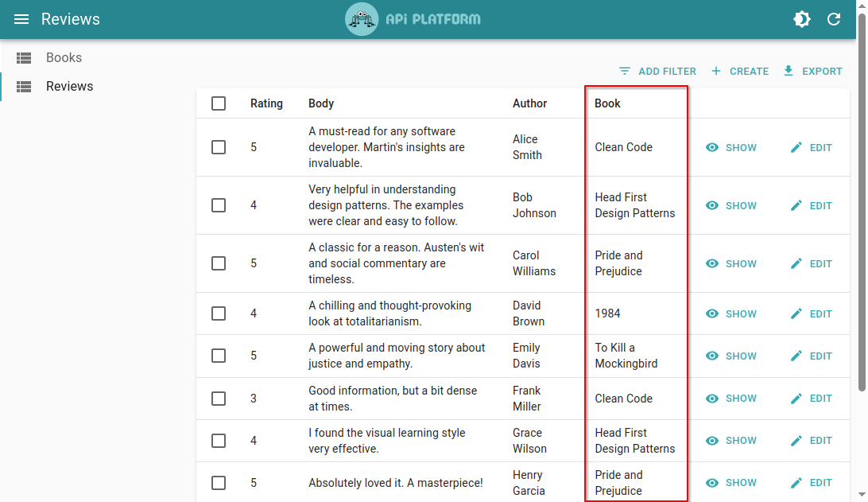Click the SHOW label in To Kill a Mockingbird row
Image resolution: width=868 pixels, height=502 pixels.
[741, 356]
